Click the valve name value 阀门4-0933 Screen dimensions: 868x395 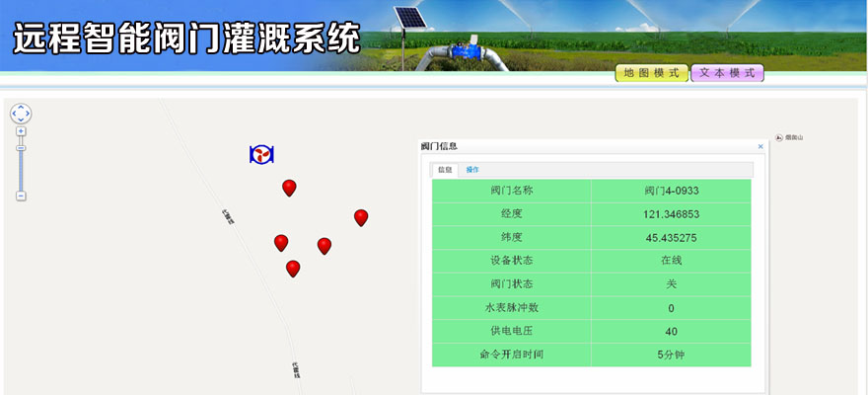671,191
